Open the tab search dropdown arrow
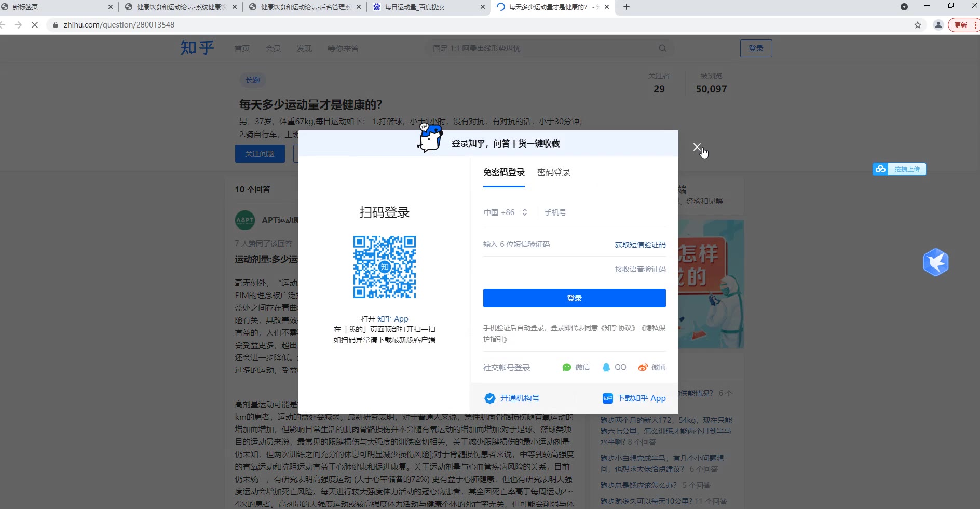The width and height of the screenshot is (980, 509). pyautogui.click(x=904, y=7)
